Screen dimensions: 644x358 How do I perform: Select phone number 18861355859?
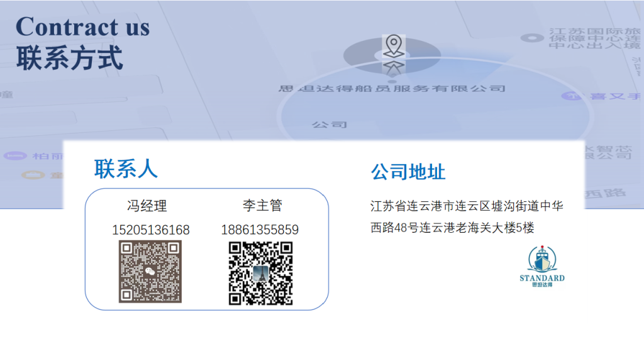(260, 230)
